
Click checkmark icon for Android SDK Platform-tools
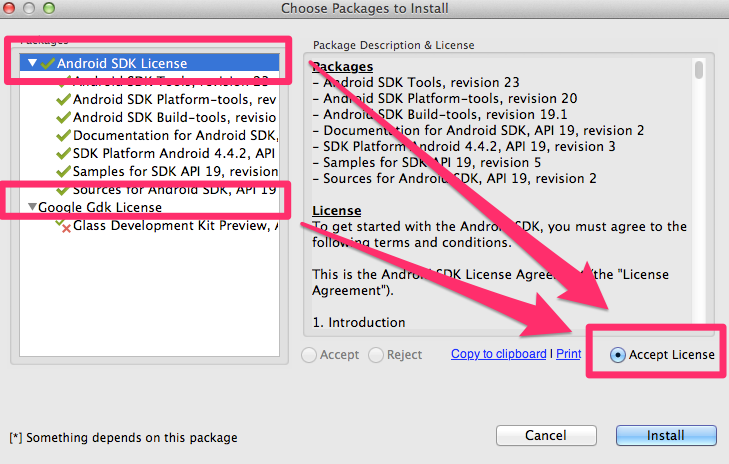click(x=63, y=99)
